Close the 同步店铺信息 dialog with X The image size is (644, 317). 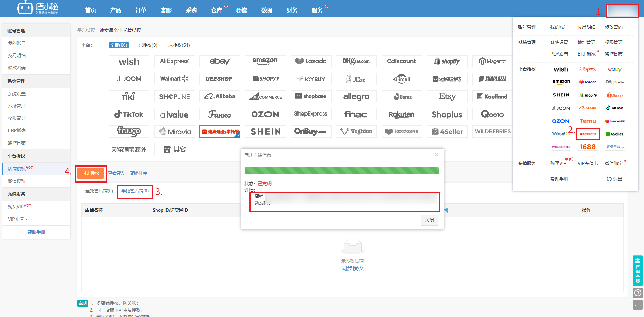(436, 155)
